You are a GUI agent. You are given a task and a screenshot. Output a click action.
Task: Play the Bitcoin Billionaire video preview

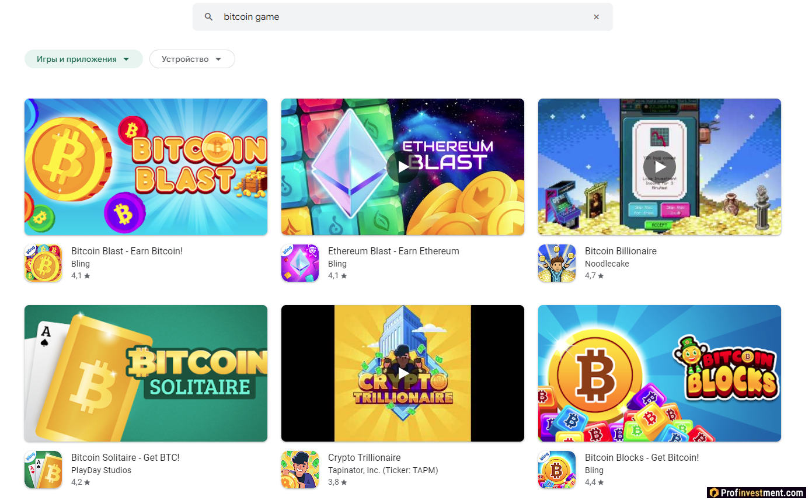(660, 167)
